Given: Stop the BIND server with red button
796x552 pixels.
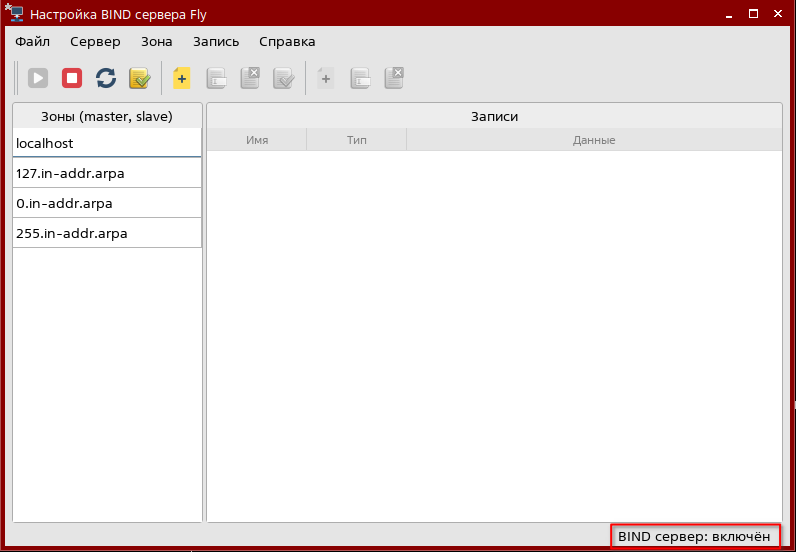Looking at the screenshot, I should coord(72,78).
